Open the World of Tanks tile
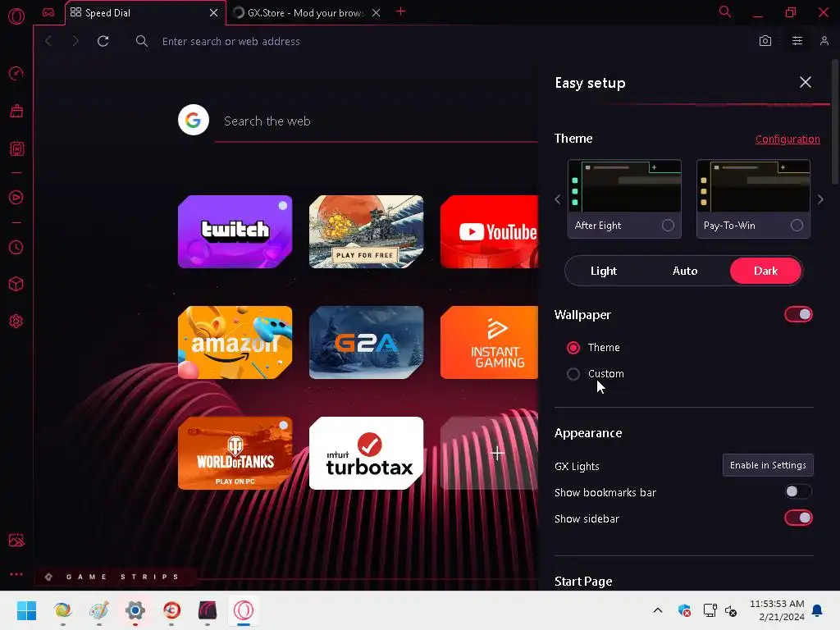Screen dimensions: 840x630 click(x=235, y=453)
